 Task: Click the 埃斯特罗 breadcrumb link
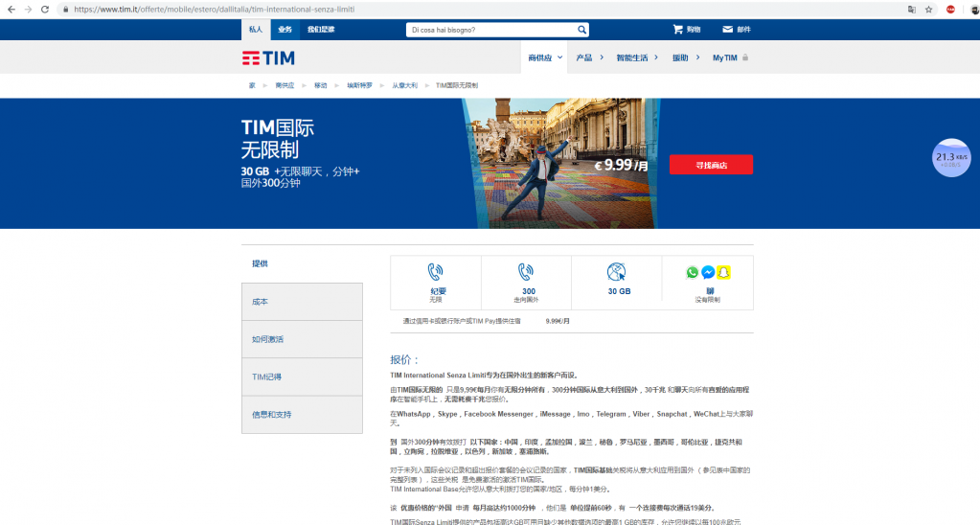[359, 85]
